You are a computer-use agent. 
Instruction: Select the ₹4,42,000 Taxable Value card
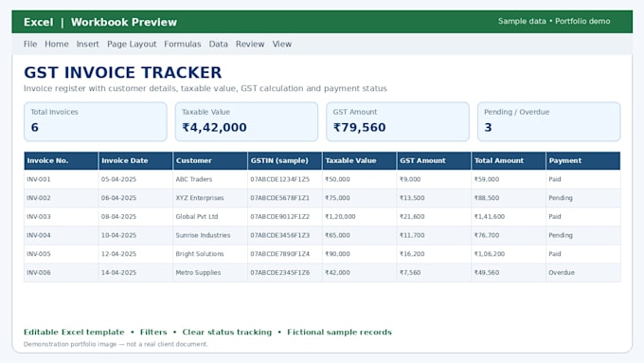point(246,121)
